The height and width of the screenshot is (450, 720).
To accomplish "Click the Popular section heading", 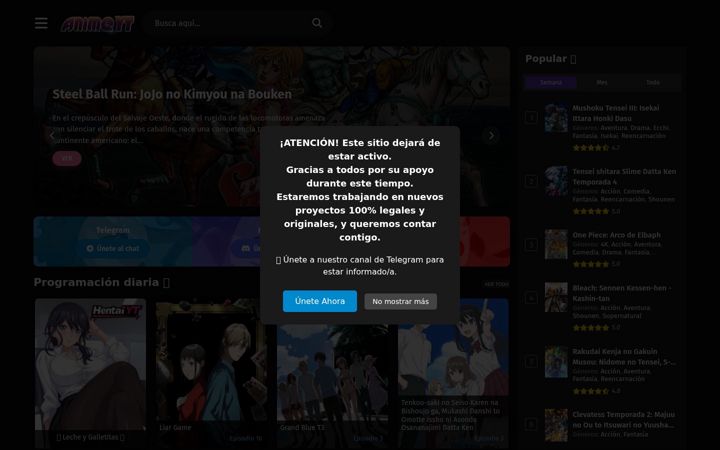I will pyautogui.click(x=551, y=59).
